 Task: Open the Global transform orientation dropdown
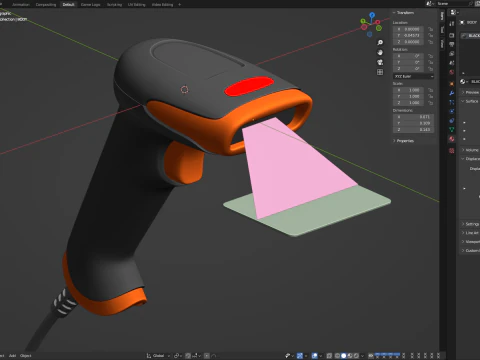(x=158, y=356)
